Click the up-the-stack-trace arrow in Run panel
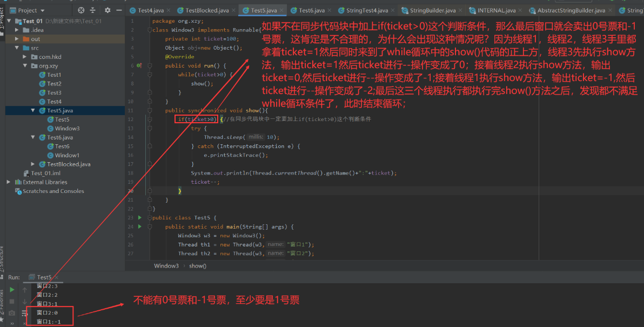This screenshot has height=327, width=644. click(x=25, y=290)
